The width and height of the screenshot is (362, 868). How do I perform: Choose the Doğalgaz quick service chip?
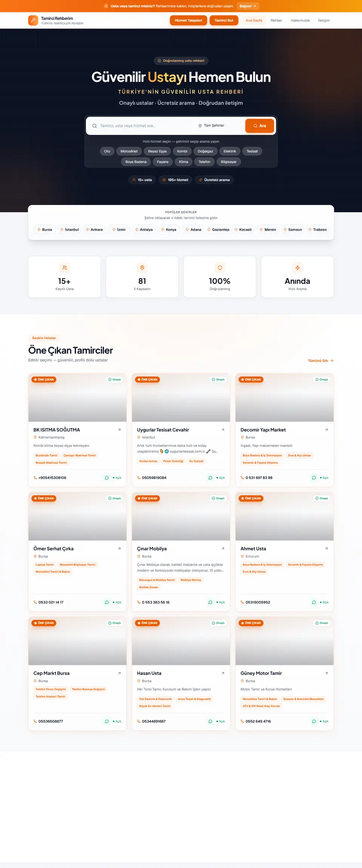click(x=206, y=151)
